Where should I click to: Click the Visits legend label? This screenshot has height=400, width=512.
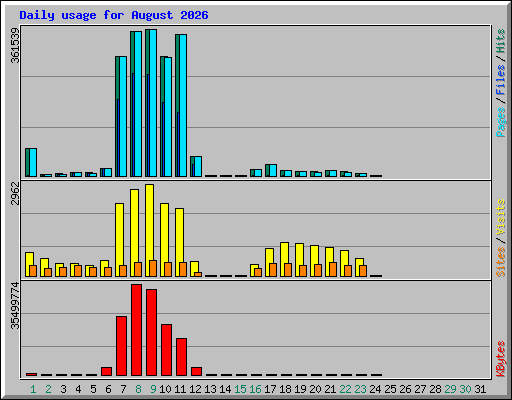tap(500, 217)
